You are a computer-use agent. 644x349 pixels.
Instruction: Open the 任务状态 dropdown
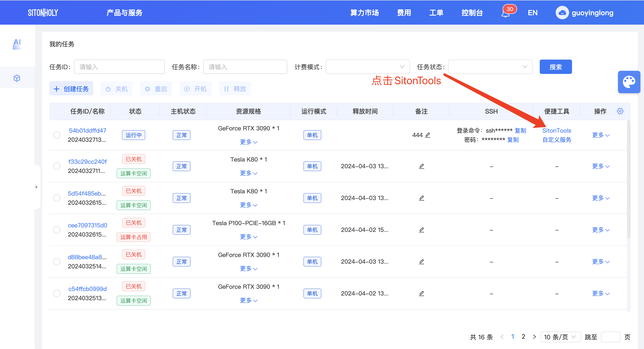490,67
